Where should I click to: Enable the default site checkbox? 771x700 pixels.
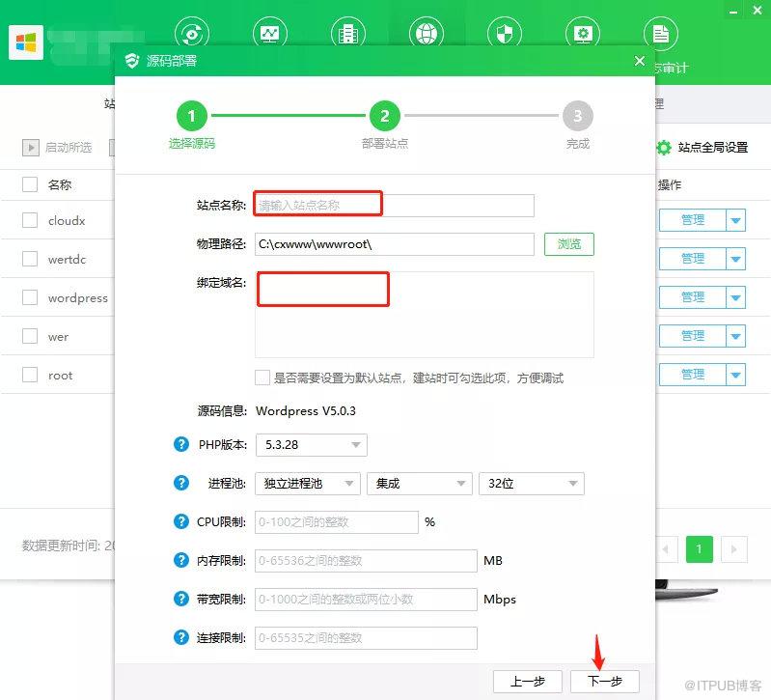[x=262, y=378]
